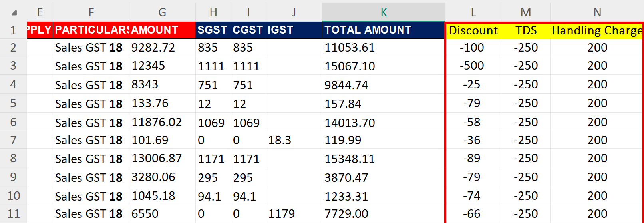
Task: Select column F header
Action: tap(91, 12)
